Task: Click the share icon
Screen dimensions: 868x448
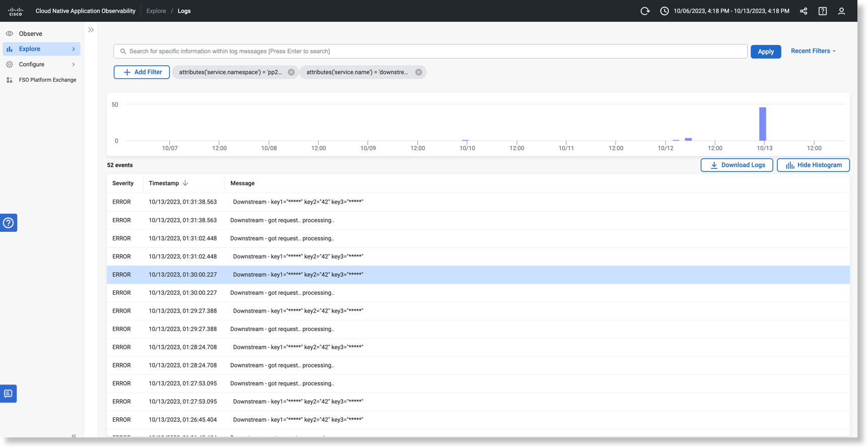Action: pos(804,11)
